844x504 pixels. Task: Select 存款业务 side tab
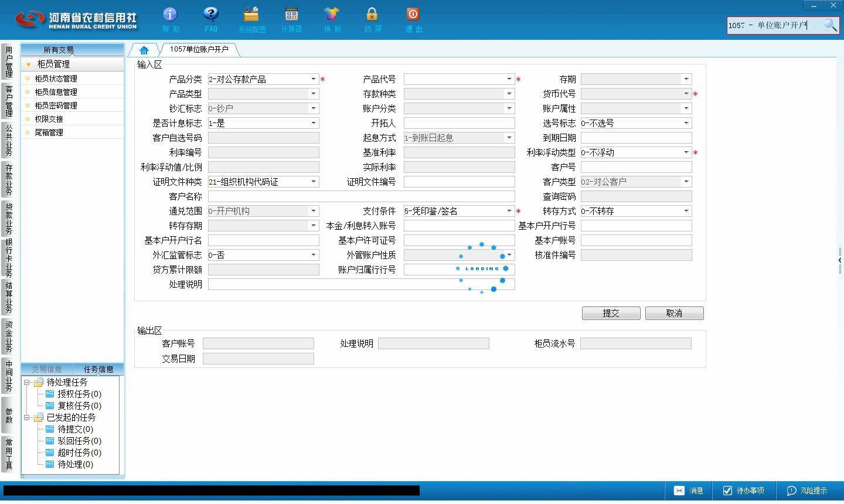9,179
